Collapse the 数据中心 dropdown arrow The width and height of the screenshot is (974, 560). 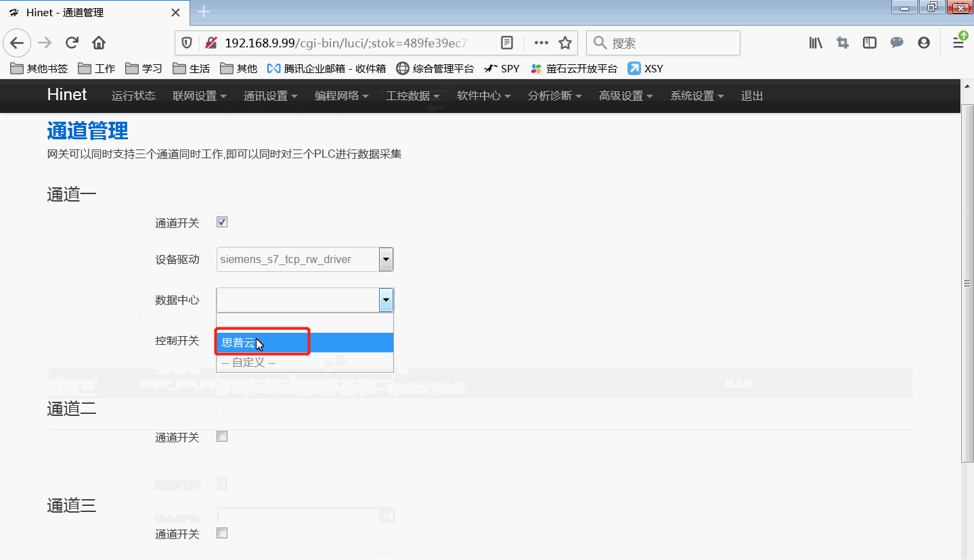(x=386, y=300)
